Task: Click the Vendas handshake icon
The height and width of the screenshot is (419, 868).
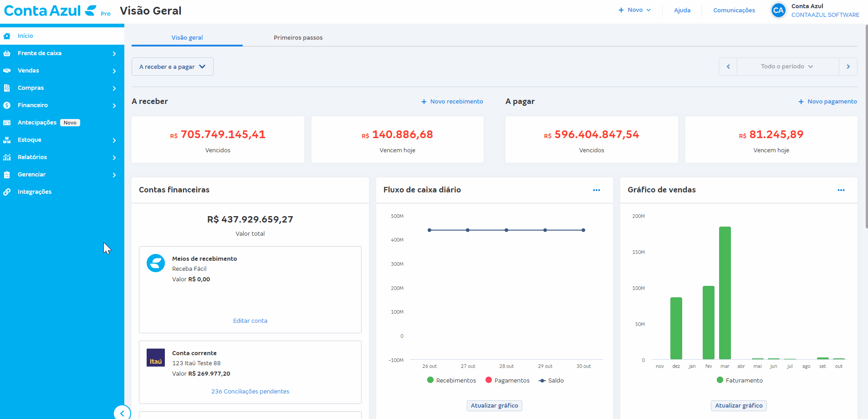Action: (7, 71)
